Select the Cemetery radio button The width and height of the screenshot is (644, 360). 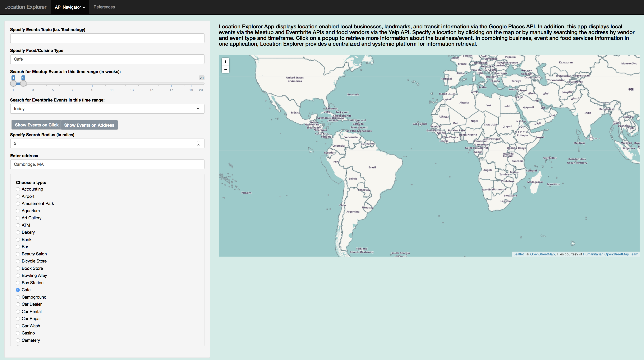point(18,340)
